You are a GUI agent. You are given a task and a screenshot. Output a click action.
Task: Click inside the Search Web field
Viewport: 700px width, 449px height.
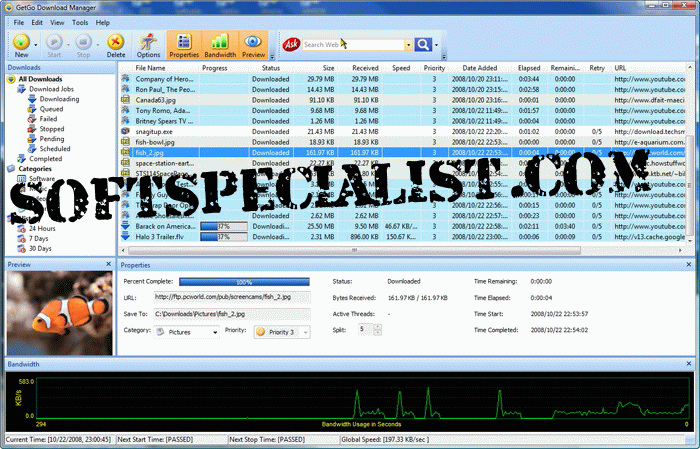click(353, 45)
